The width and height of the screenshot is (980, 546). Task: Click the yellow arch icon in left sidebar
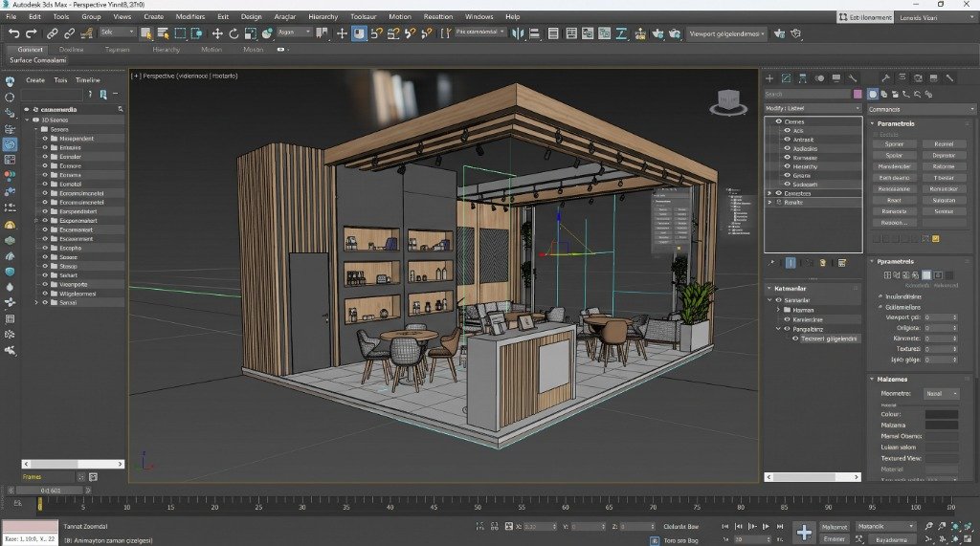[x=10, y=225]
